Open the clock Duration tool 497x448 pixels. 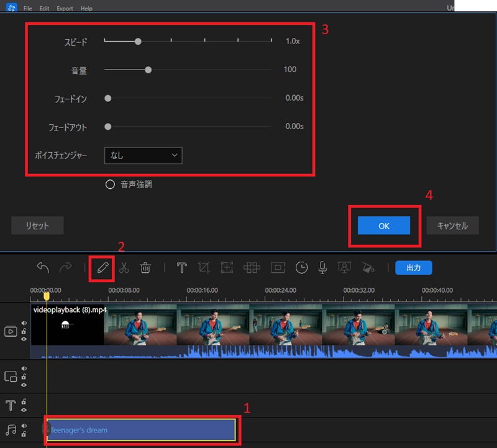(301, 268)
